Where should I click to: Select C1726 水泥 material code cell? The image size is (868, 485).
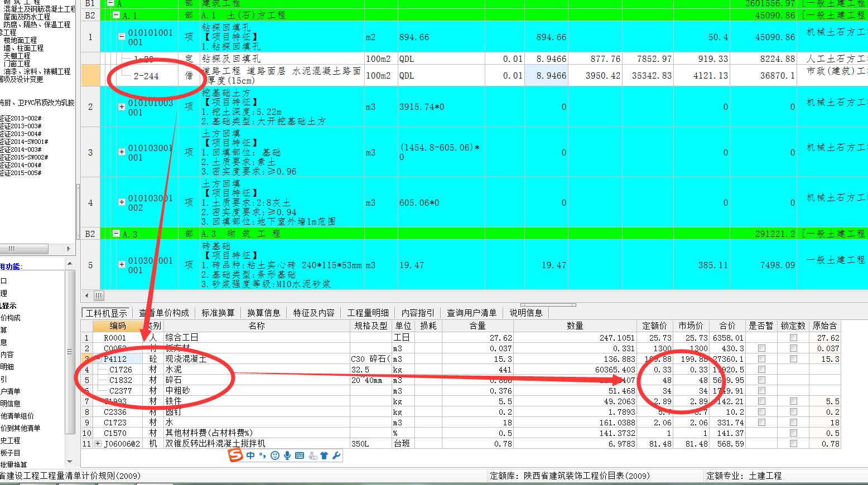118,370
